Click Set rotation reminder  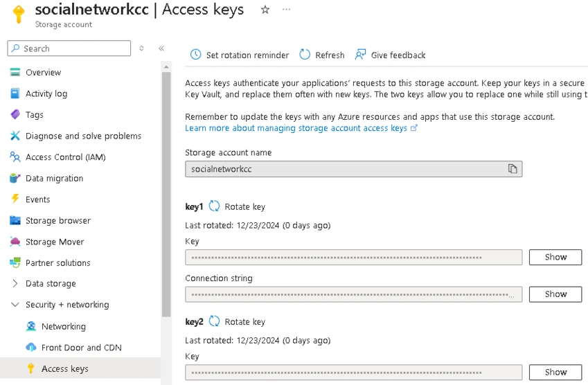coord(247,55)
